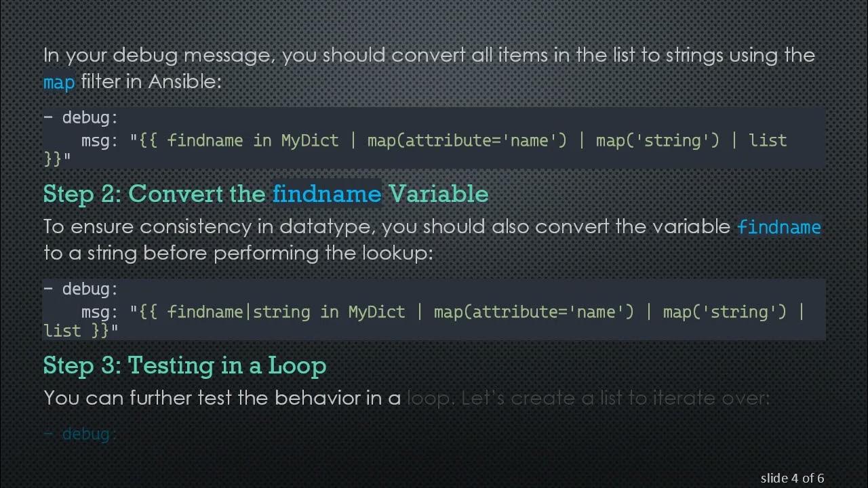Click "msg:" in the first code block
This screenshot has width=868, height=488.
100,140
